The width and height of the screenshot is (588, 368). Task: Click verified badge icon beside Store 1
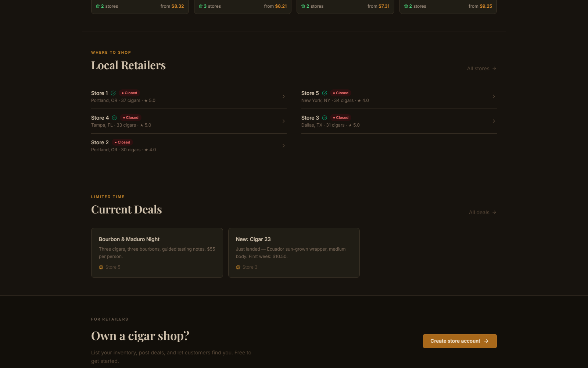[113, 93]
